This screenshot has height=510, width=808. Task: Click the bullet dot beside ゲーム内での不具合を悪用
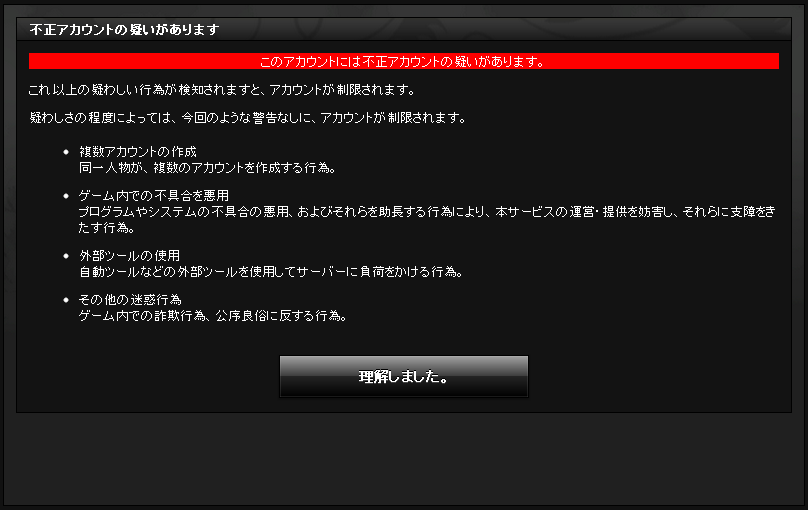pyautogui.click(x=65, y=196)
